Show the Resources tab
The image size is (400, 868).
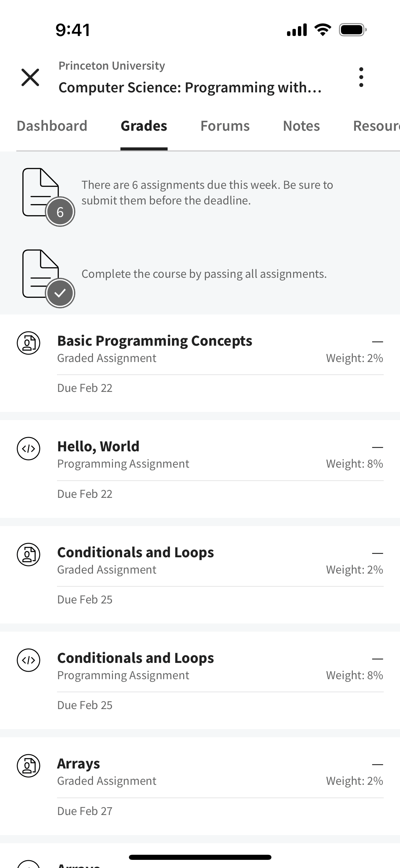coord(376,126)
